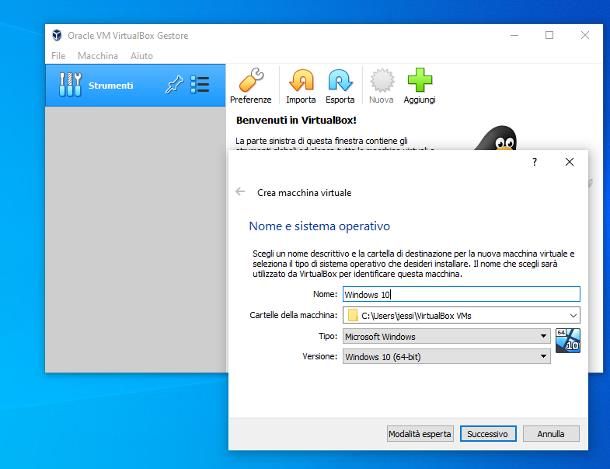Click the Successivo button

(x=488, y=434)
